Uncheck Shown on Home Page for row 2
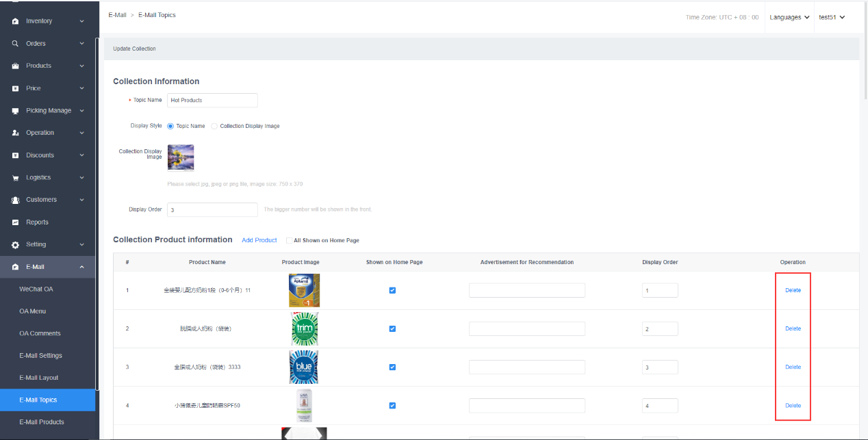The height and width of the screenshot is (440, 868). tap(392, 328)
